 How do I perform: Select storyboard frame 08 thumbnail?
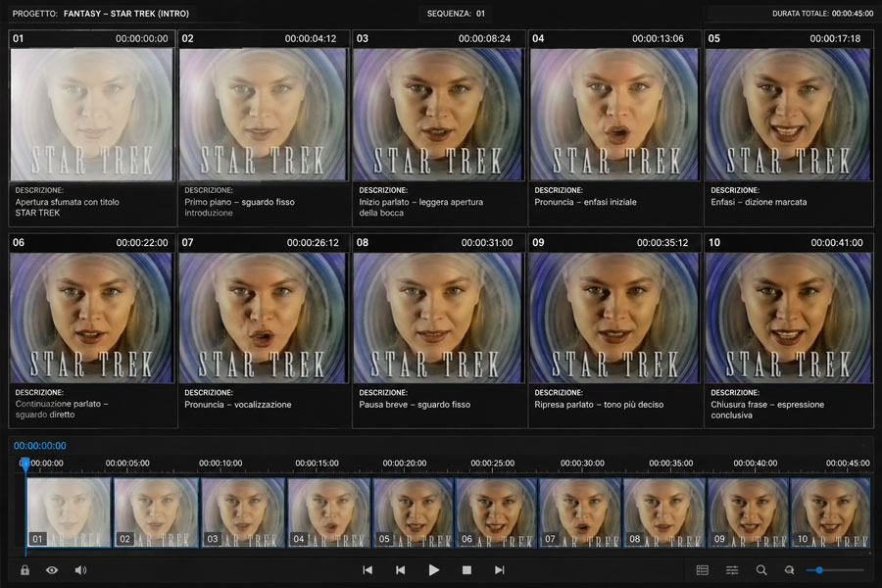pyautogui.click(x=438, y=318)
